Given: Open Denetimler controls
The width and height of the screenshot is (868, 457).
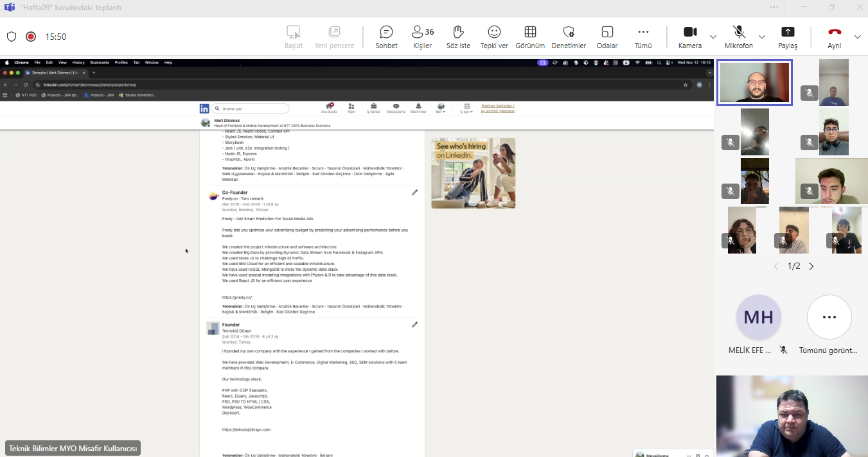Looking at the screenshot, I should (x=569, y=37).
